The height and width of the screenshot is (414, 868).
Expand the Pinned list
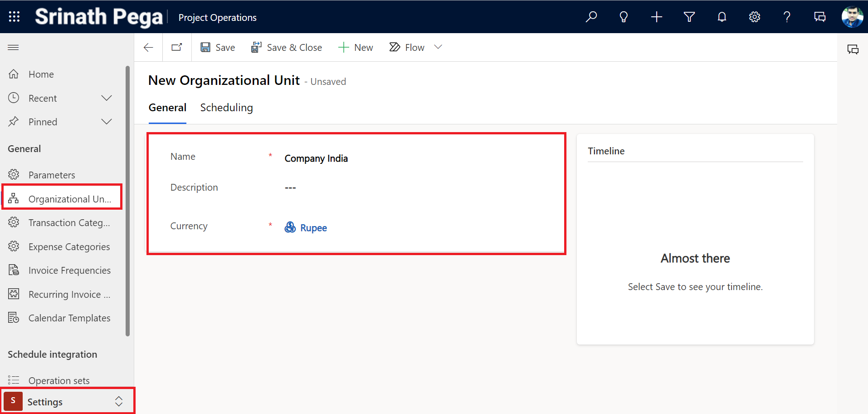[107, 122]
